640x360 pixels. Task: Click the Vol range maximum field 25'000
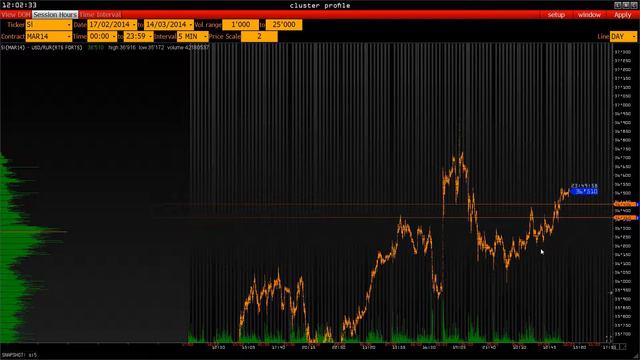click(x=284, y=25)
